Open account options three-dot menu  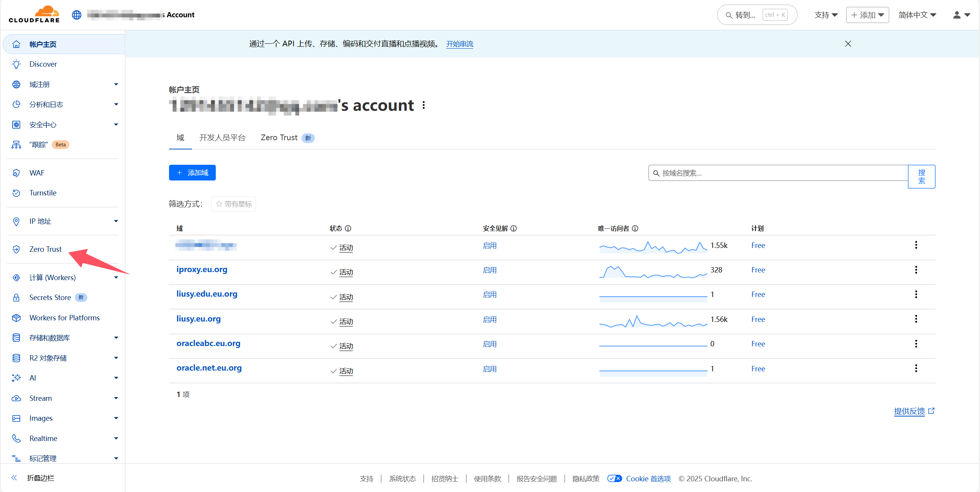pyautogui.click(x=424, y=105)
